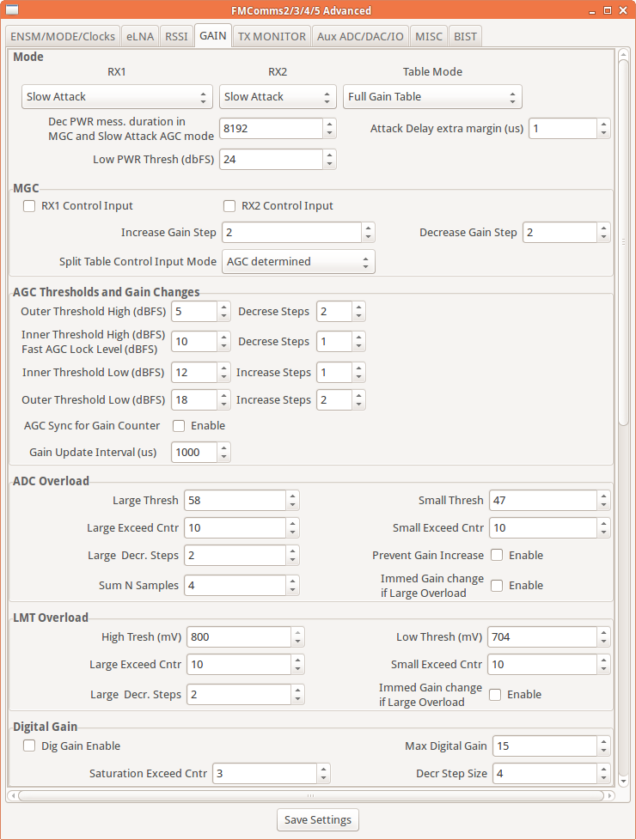Image resolution: width=636 pixels, height=840 pixels.
Task: Increment Outer Threshold Low Increase Steps
Action: click(x=358, y=395)
